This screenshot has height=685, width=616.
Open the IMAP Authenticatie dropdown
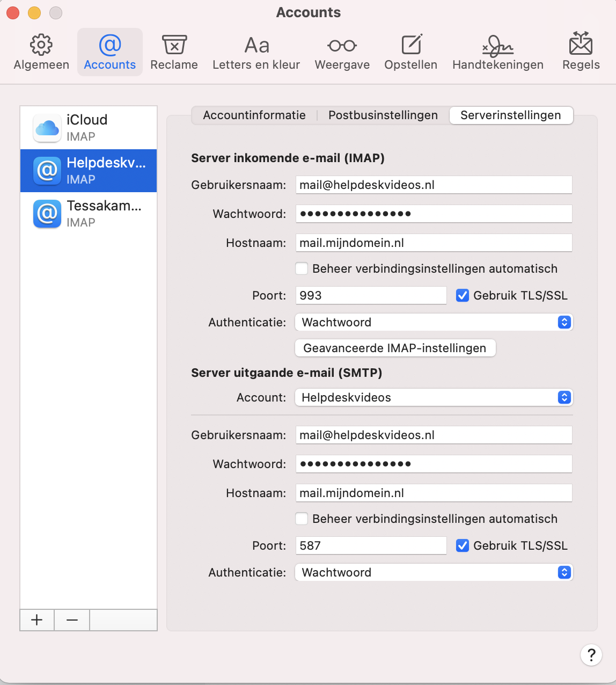[x=434, y=322]
